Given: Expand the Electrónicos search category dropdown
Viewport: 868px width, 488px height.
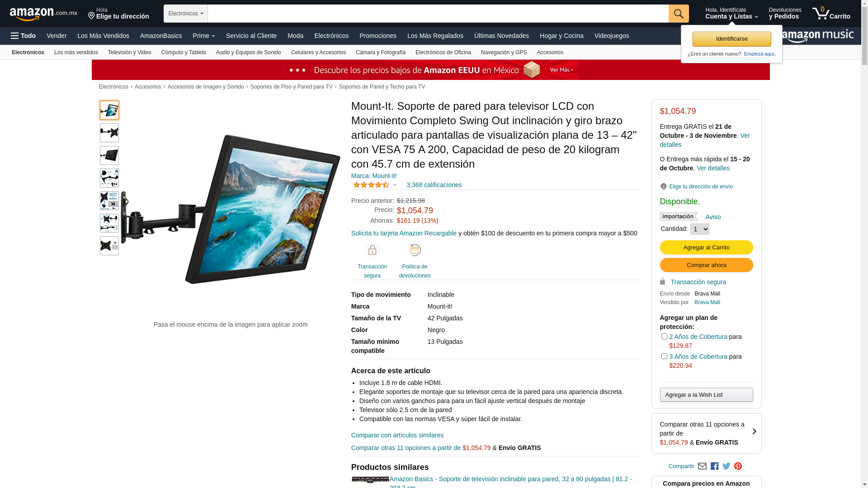Looking at the screenshot, I should [x=186, y=14].
